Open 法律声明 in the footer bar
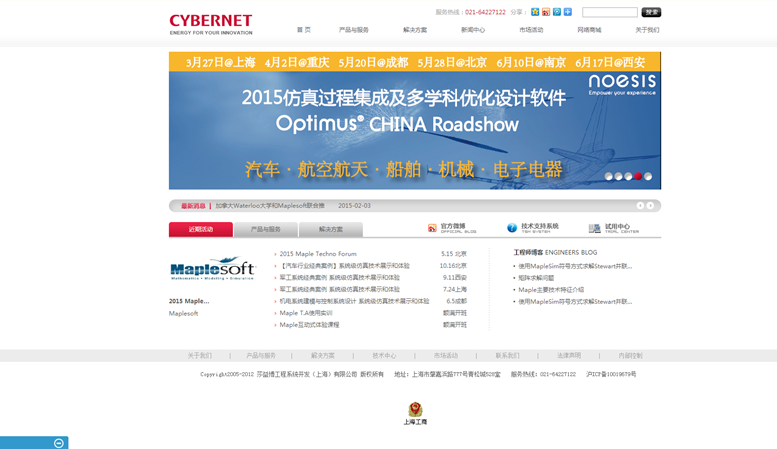The width and height of the screenshot is (777, 449). (569, 356)
